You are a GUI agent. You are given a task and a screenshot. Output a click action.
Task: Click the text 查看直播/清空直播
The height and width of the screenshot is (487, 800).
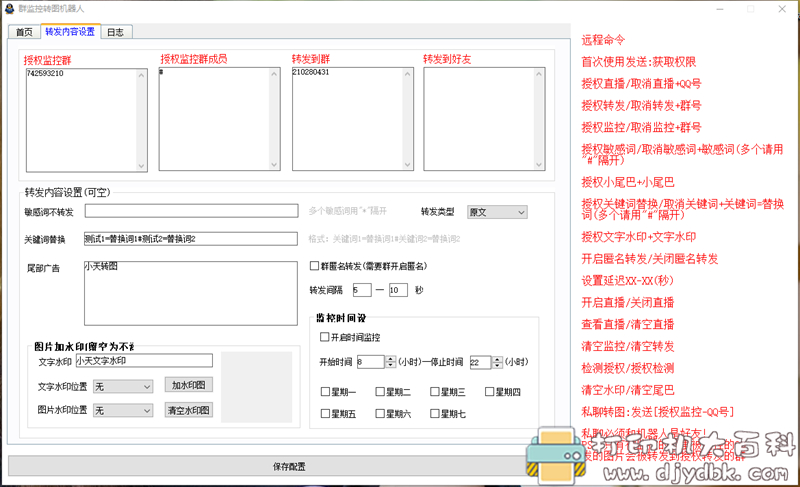(628, 324)
